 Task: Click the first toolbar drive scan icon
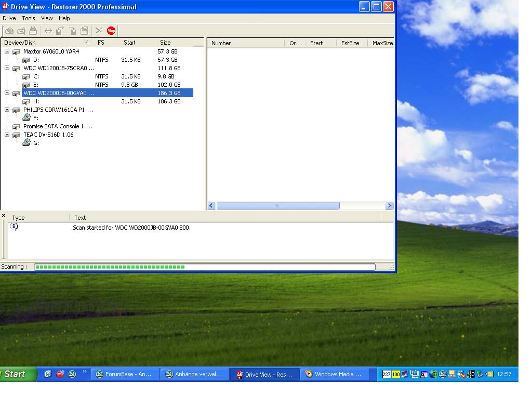pos(9,31)
